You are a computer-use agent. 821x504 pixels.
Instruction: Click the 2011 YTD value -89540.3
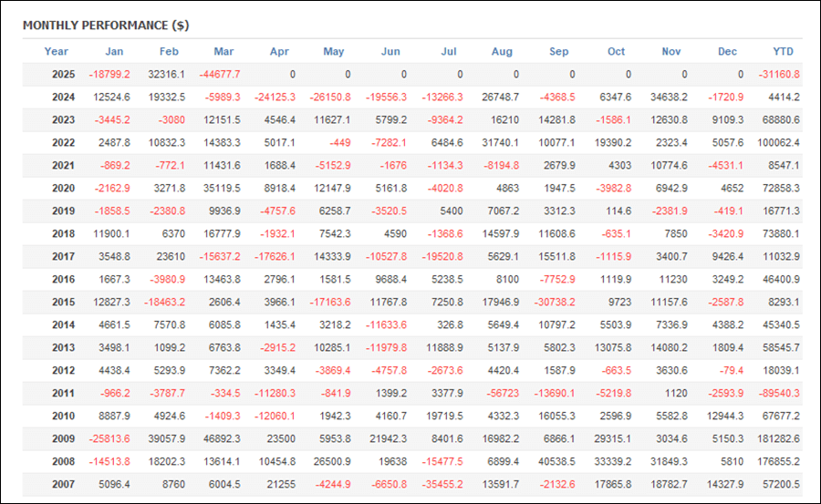[x=779, y=393]
